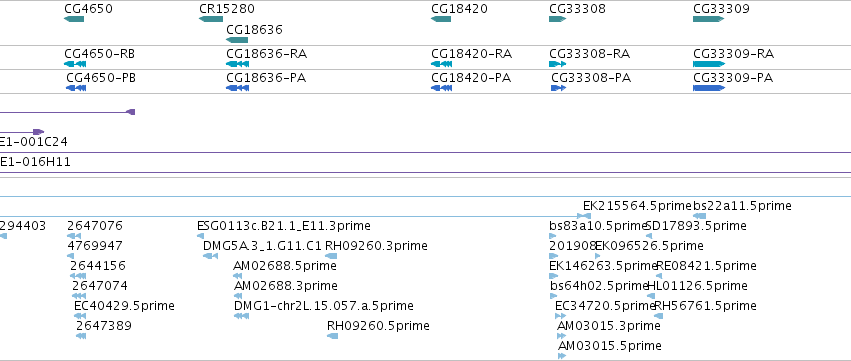Click the bs83a10.5prime EST arrow glyph
The width and height of the screenshot is (851, 361).
pyautogui.click(x=552, y=236)
